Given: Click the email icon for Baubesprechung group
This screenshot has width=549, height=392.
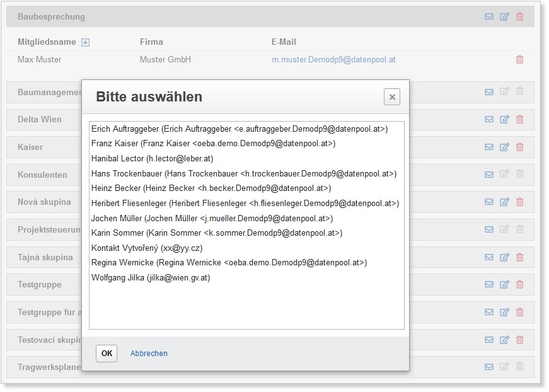Looking at the screenshot, I should (x=489, y=16).
